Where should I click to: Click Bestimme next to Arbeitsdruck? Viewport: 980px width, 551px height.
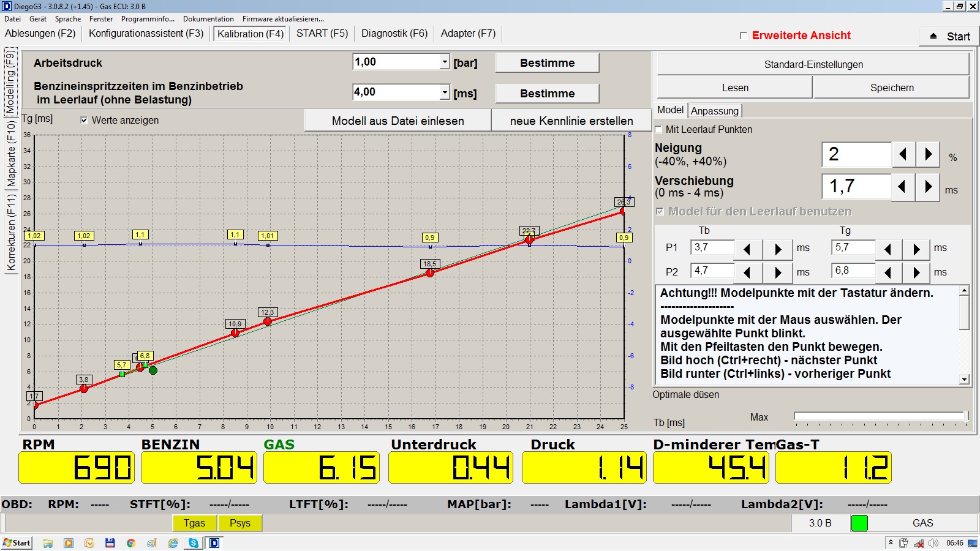pos(547,63)
